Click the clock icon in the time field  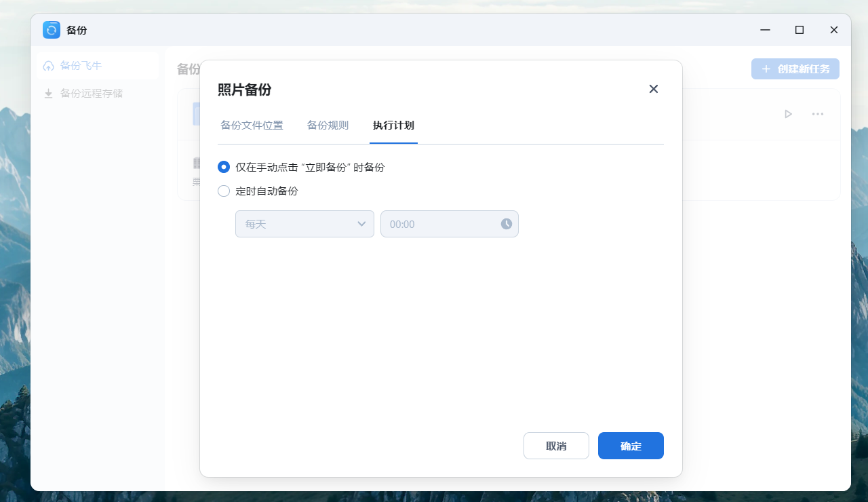[x=507, y=224]
